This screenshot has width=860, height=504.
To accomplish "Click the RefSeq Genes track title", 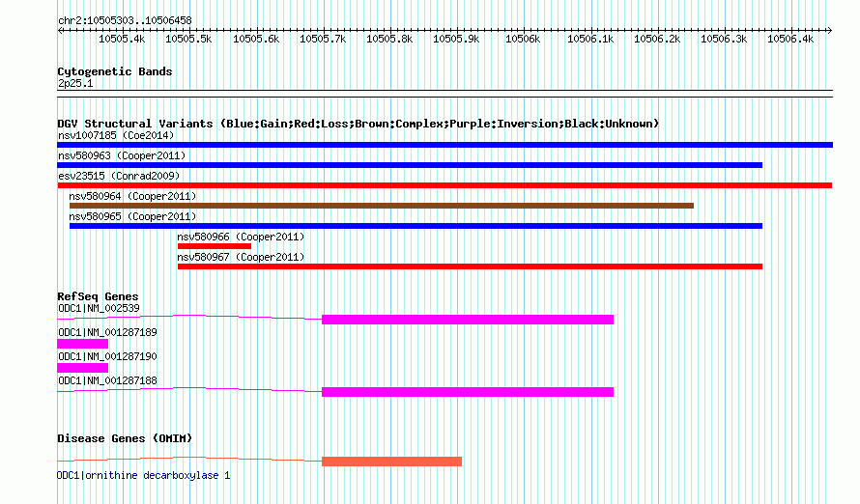I will coord(98,296).
